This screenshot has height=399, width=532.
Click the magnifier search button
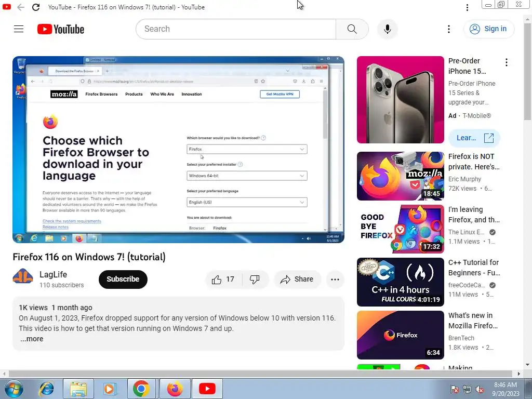tap(352, 29)
